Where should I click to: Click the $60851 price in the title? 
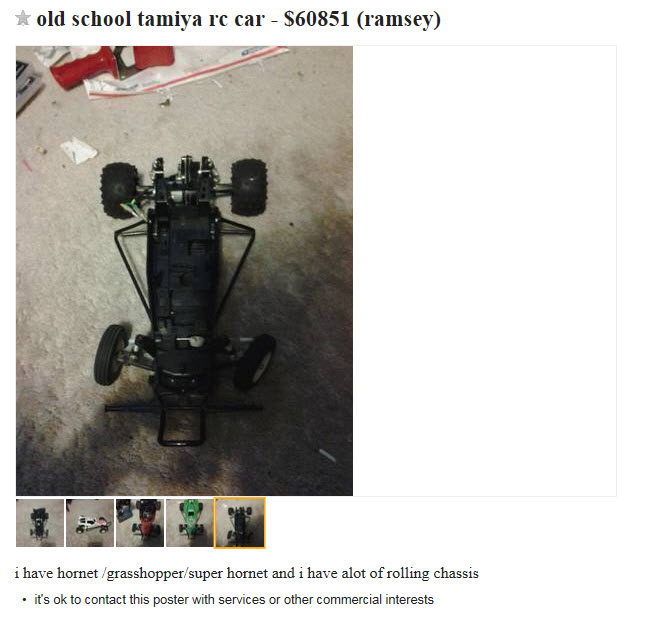pyautogui.click(x=316, y=18)
